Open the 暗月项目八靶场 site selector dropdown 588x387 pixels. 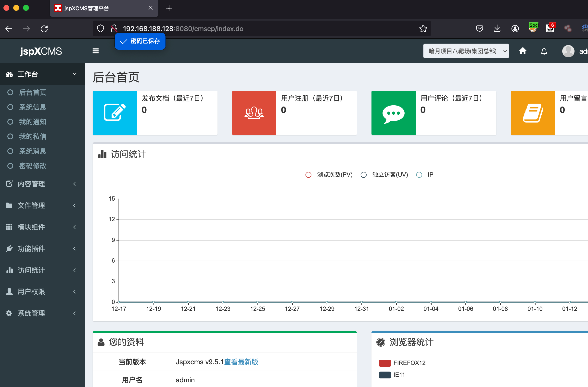466,51
